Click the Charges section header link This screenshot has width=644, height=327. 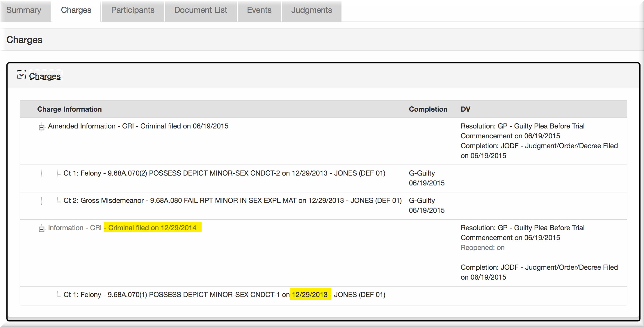(x=45, y=76)
